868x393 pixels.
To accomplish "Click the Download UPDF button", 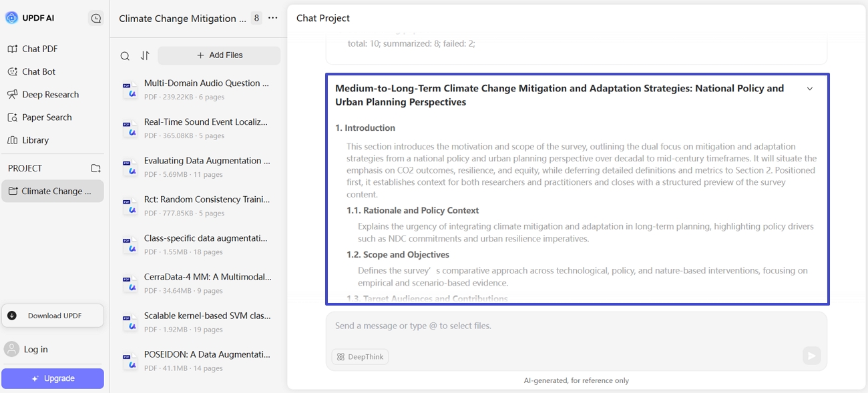I will [x=53, y=316].
